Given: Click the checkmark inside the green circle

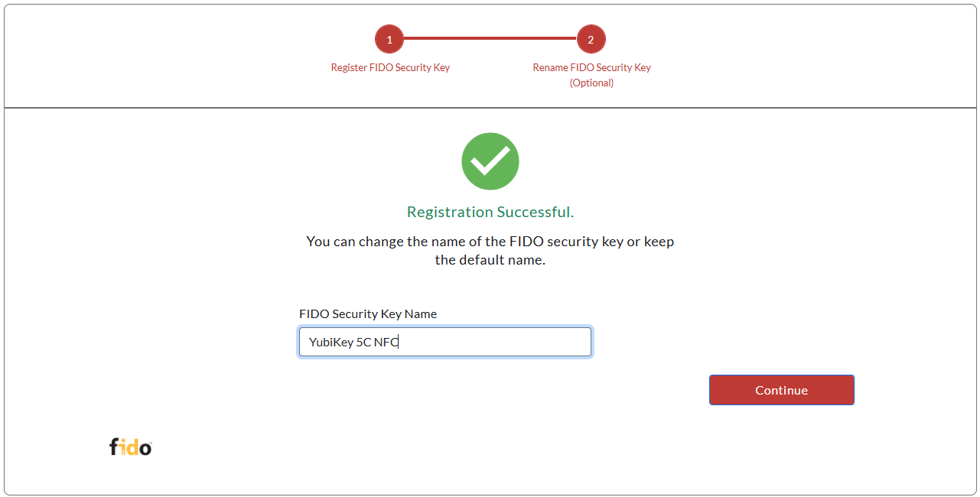Looking at the screenshot, I should (490, 161).
